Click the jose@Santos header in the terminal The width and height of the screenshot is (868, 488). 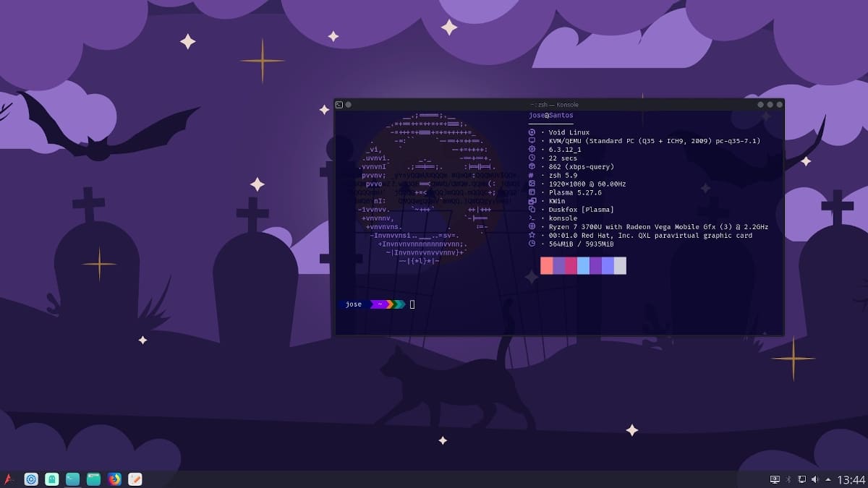551,116
